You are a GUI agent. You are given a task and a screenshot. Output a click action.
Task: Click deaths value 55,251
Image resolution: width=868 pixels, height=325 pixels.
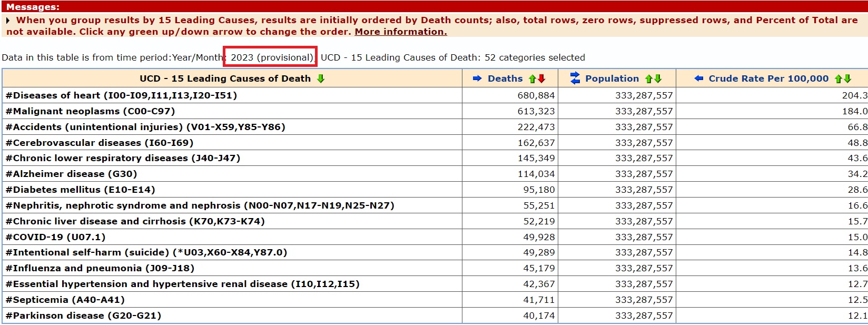pos(539,205)
